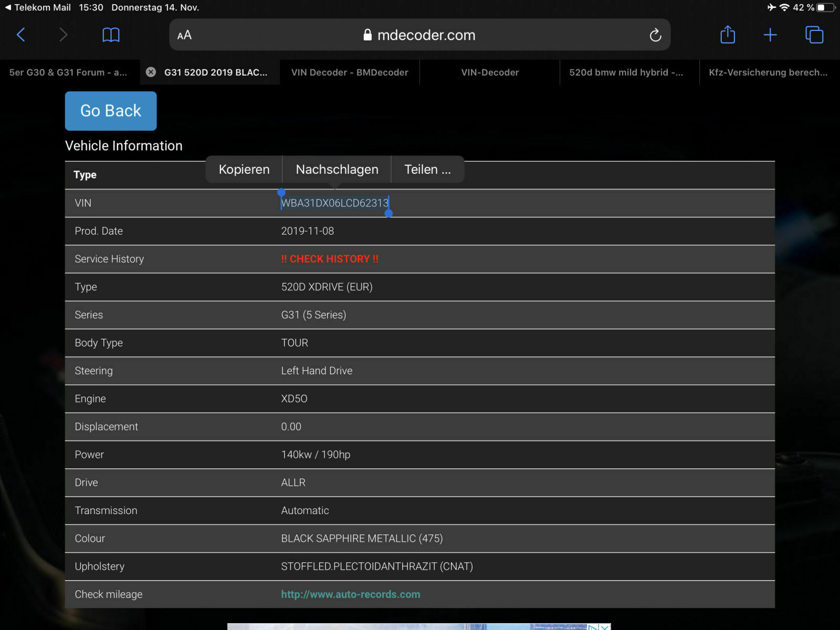Screen dimensions: 840x630
Task: Tap the 15:30 clock in status bar
Action: point(91,7)
